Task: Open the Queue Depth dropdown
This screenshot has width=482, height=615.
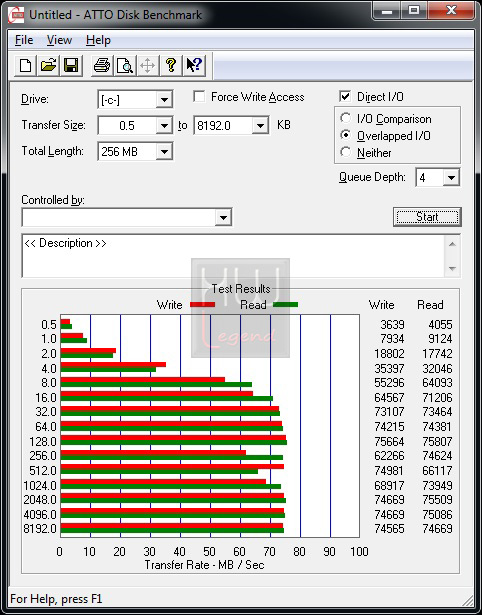Action: [451, 178]
